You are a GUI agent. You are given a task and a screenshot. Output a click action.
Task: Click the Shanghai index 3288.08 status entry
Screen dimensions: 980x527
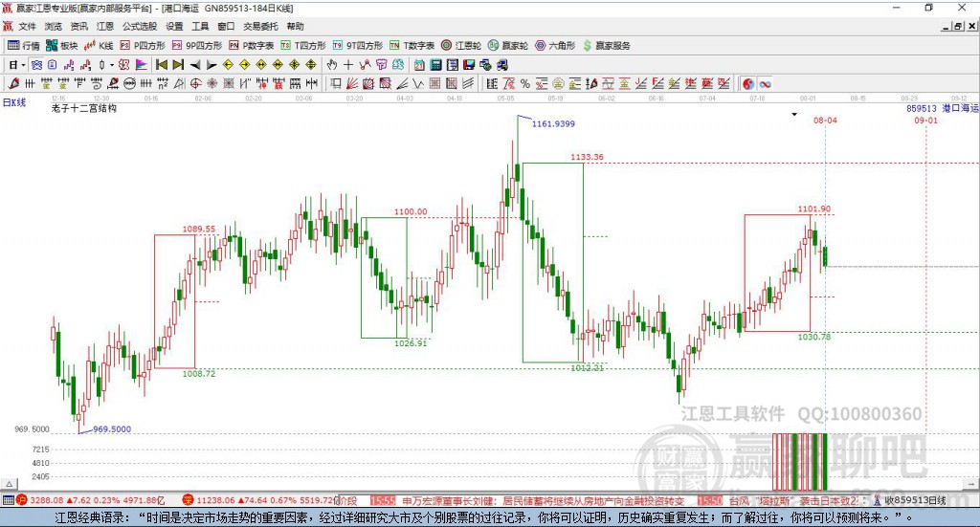pos(91,500)
